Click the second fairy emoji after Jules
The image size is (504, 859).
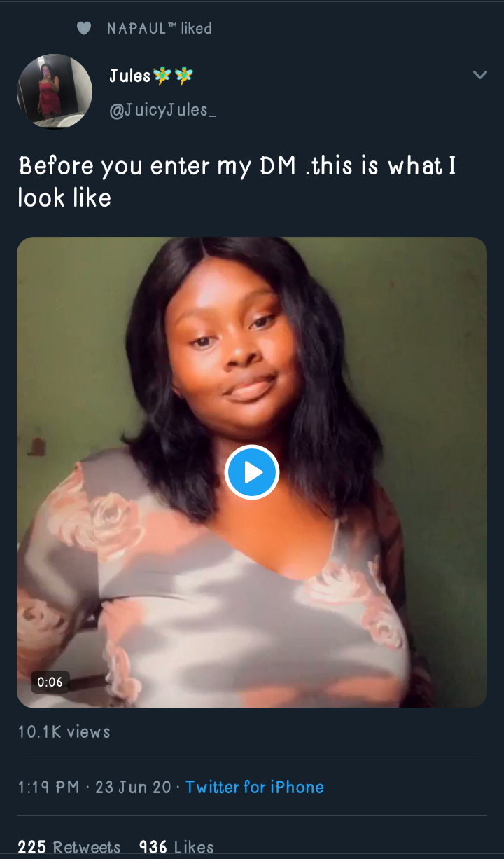click(x=184, y=76)
